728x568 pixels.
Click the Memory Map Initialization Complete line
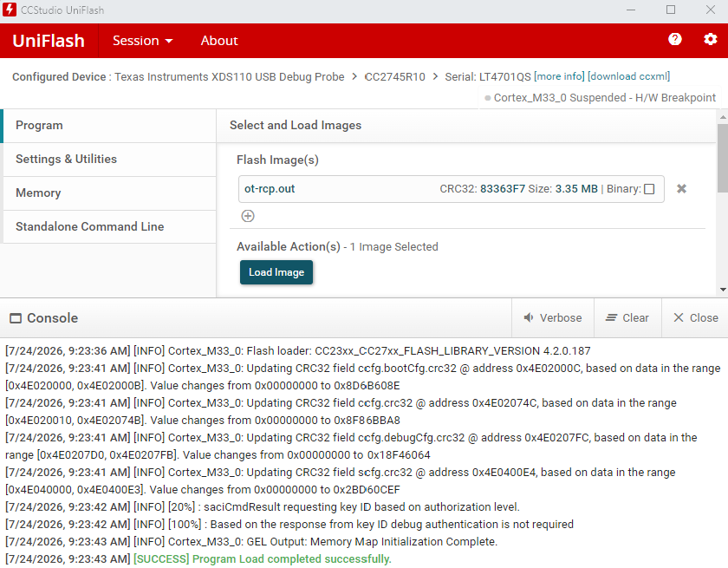251,542
